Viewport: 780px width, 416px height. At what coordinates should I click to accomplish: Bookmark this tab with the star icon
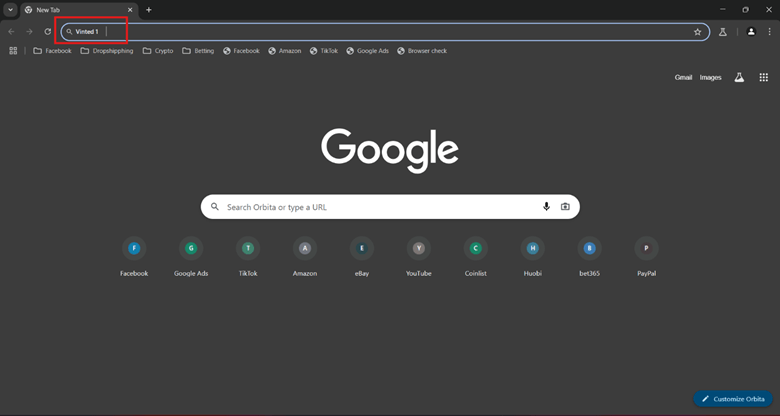(x=697, y=32)
